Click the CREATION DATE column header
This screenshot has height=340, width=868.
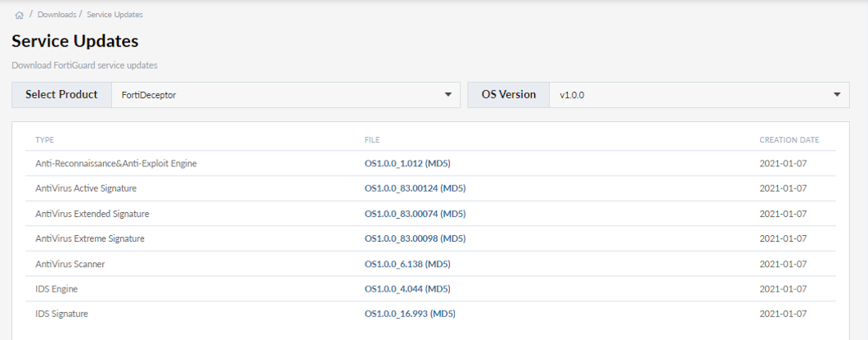[789, 140]
